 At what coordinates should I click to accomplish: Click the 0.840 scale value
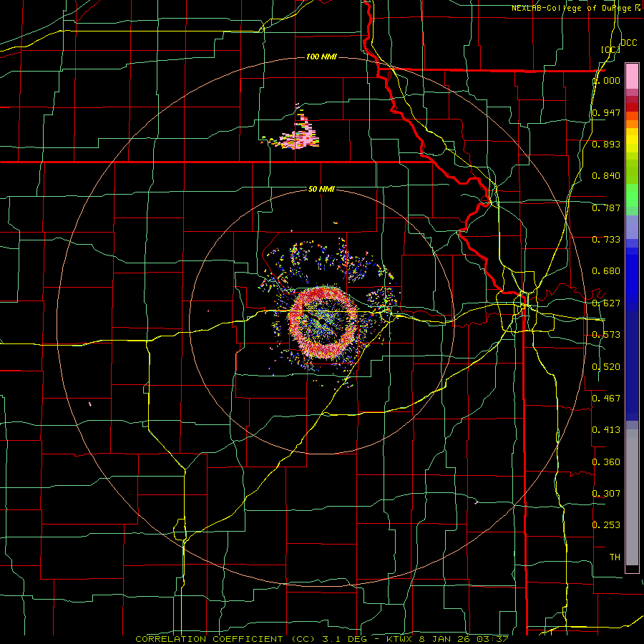606,176
